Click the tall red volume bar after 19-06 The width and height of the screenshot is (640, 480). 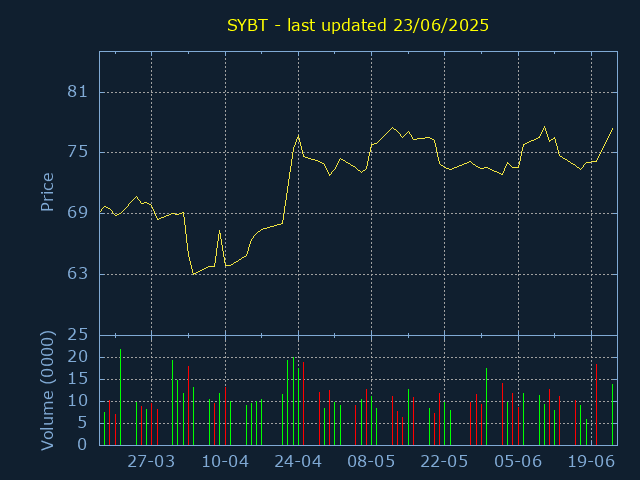(596, 404)
